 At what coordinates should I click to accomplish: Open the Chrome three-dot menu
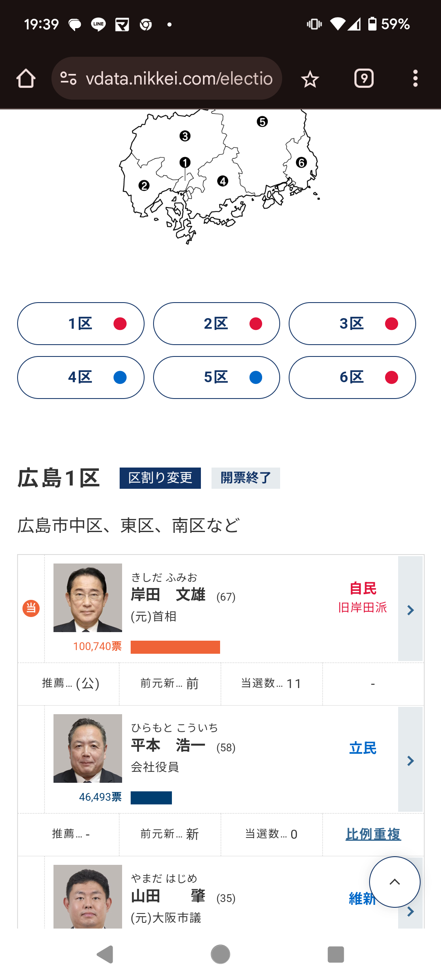click(415, 78)
